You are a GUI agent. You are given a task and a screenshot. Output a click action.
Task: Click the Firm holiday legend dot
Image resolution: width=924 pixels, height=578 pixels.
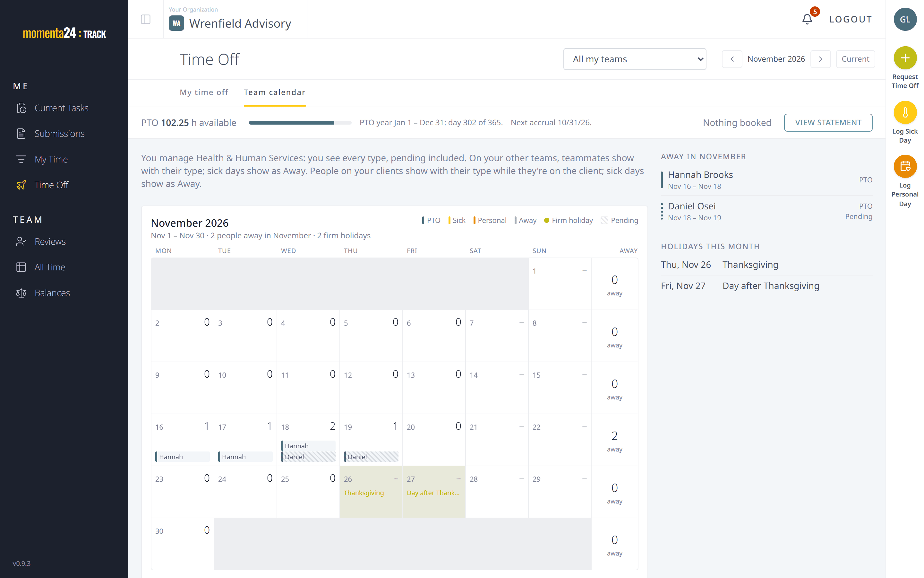[546, 221]
